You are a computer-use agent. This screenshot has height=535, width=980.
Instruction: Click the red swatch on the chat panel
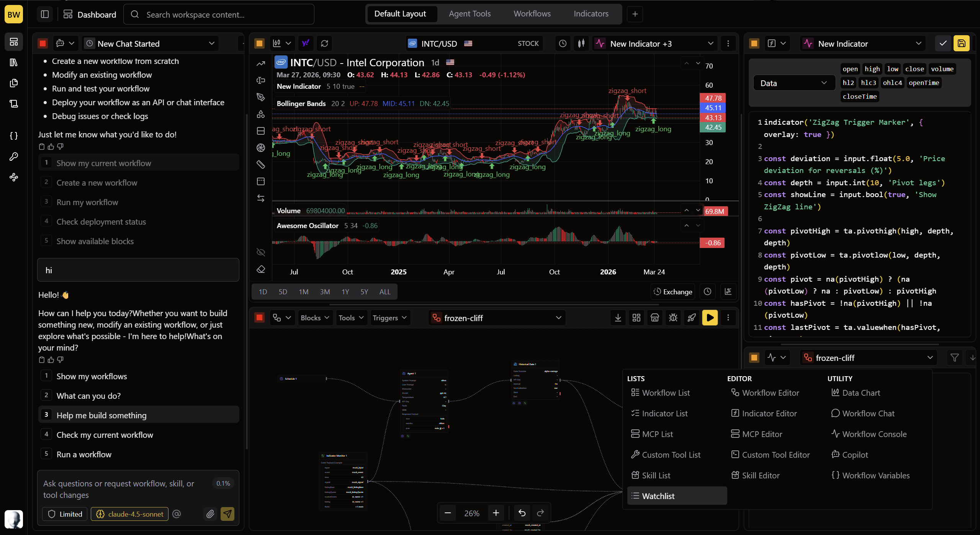(x=43, y=44)
